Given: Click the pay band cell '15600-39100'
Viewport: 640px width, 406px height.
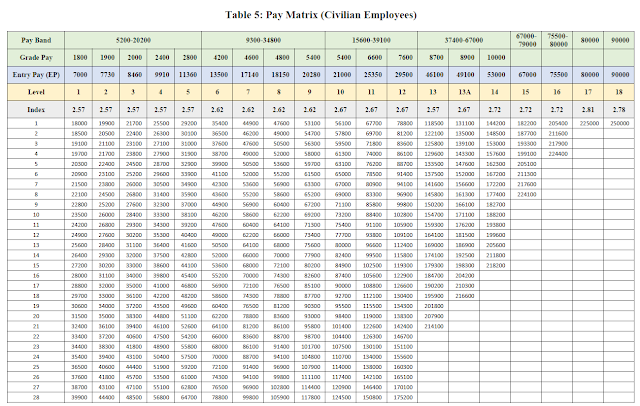Looking at the screenshot, I should (371, 40).
